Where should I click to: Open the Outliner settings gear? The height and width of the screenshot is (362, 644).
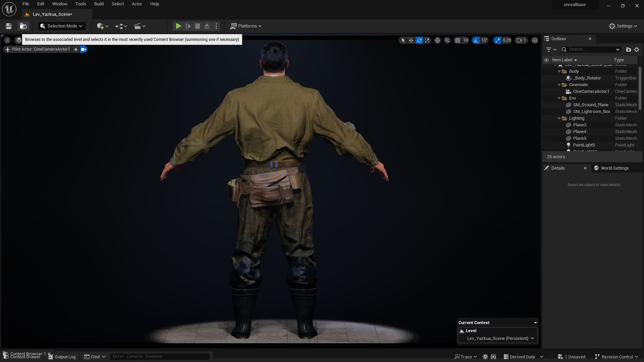(637, 49)
